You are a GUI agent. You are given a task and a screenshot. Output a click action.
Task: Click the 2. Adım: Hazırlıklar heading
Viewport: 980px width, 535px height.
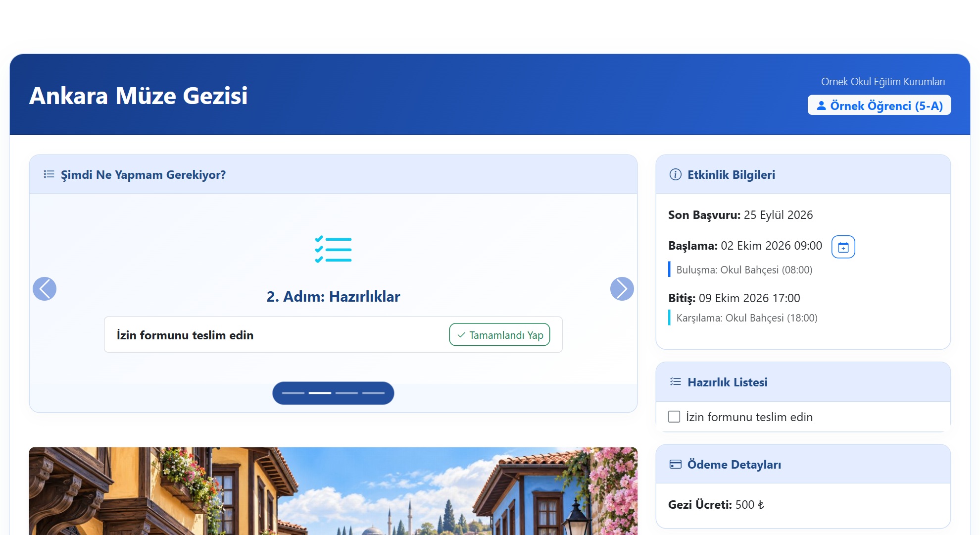coord(333,296)
